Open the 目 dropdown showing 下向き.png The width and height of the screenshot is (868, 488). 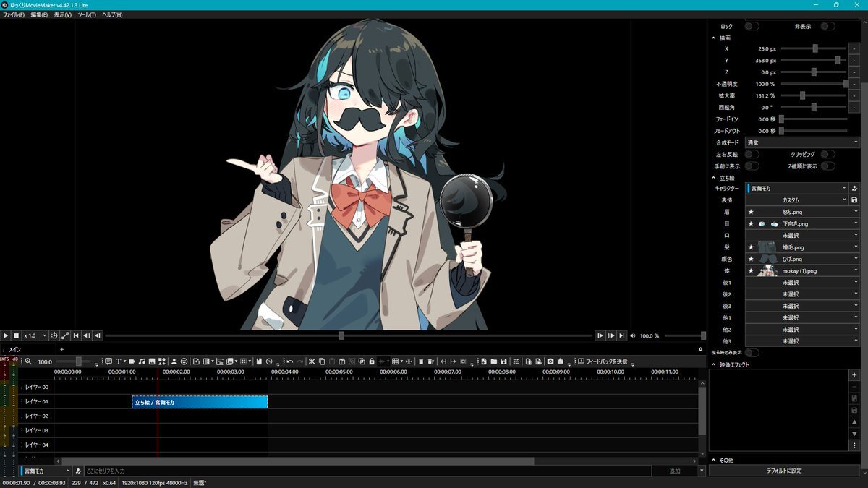tap(802, 223)
